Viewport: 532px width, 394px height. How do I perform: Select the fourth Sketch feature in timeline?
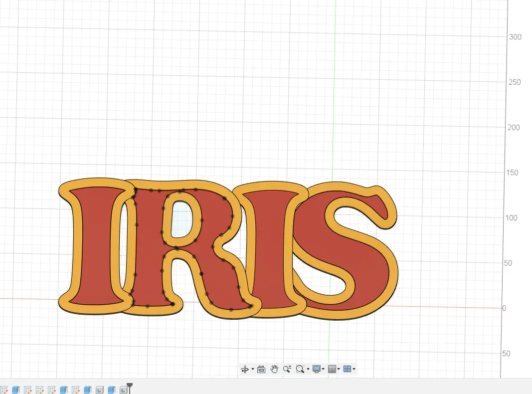pos(51,390)
